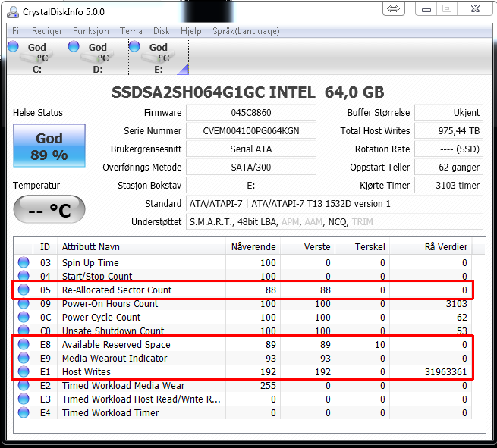497x448 pixels.
Task: Click the blue status orb for drive D:
Action: pyautogui.click(x=74, y=46)
